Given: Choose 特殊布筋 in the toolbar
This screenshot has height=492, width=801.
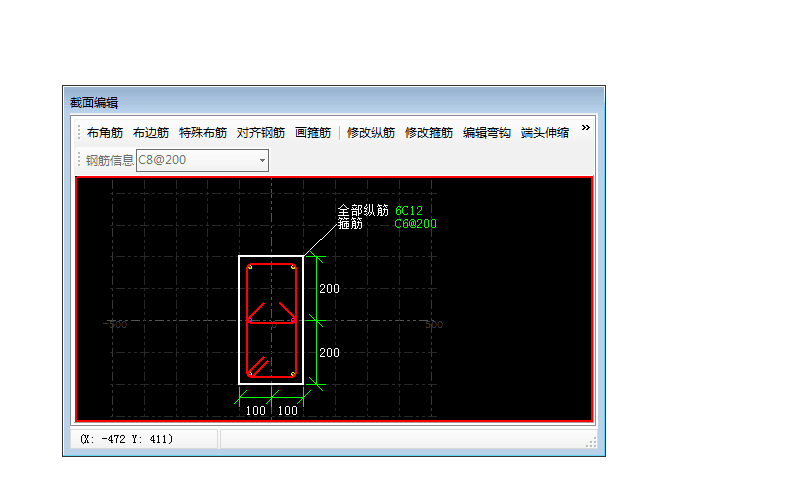Looking at the screenshot, I should [203, 133].
